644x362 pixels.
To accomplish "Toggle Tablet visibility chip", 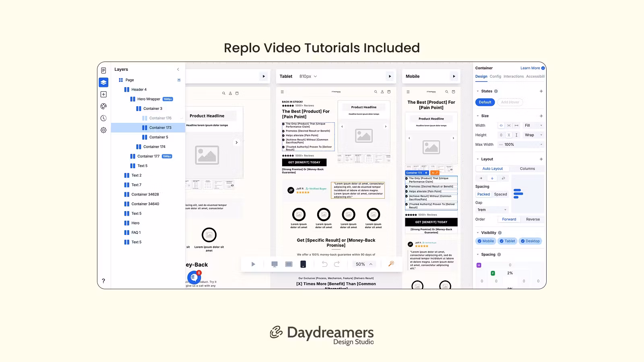I will click(x=508, y=241).
